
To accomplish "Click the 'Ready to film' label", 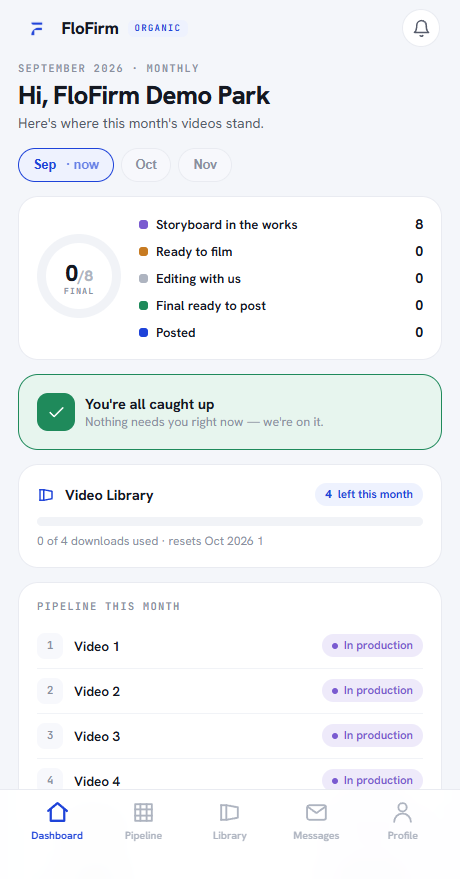I will pos(194,252).
